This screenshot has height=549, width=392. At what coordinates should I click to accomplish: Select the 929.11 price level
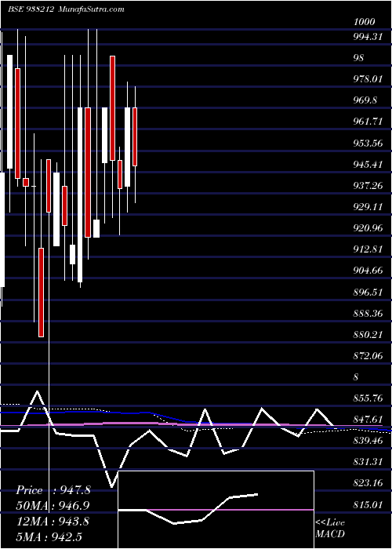pos(368,207)
